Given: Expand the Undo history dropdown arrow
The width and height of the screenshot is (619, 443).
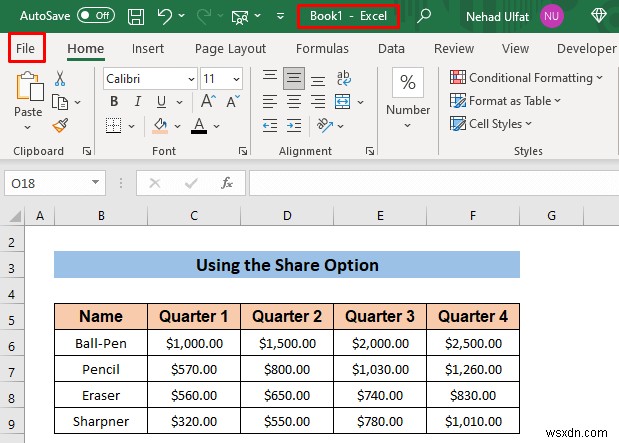Looking at the screenshot, I should (x=182, y=16).
